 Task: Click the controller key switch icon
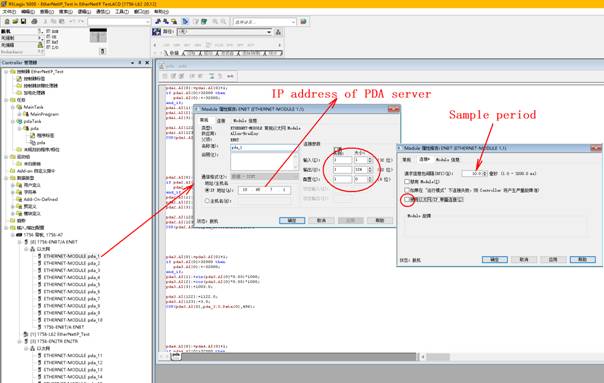pyautogui.click(x=98, y=35)
